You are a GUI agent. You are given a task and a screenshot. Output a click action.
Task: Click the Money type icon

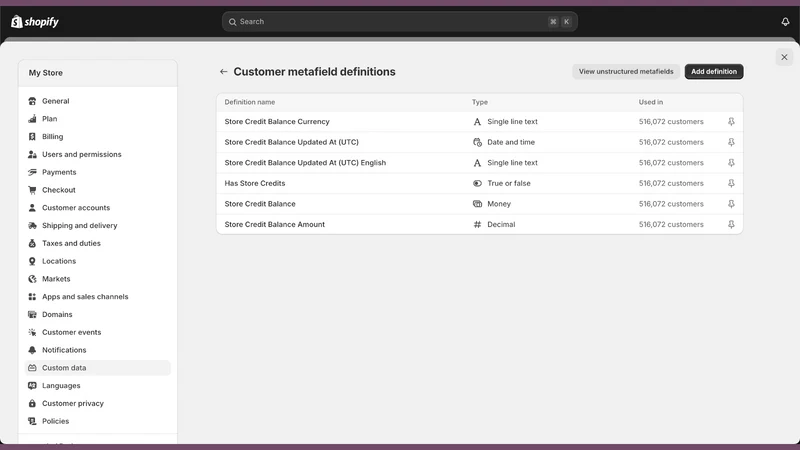[x=477, y=204]
